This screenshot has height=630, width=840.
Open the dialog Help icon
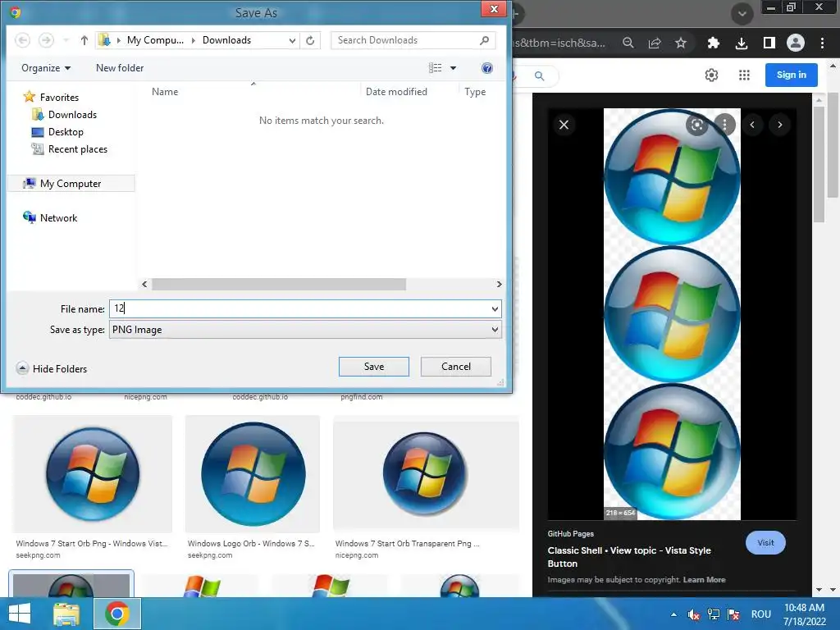click(487, 68)
